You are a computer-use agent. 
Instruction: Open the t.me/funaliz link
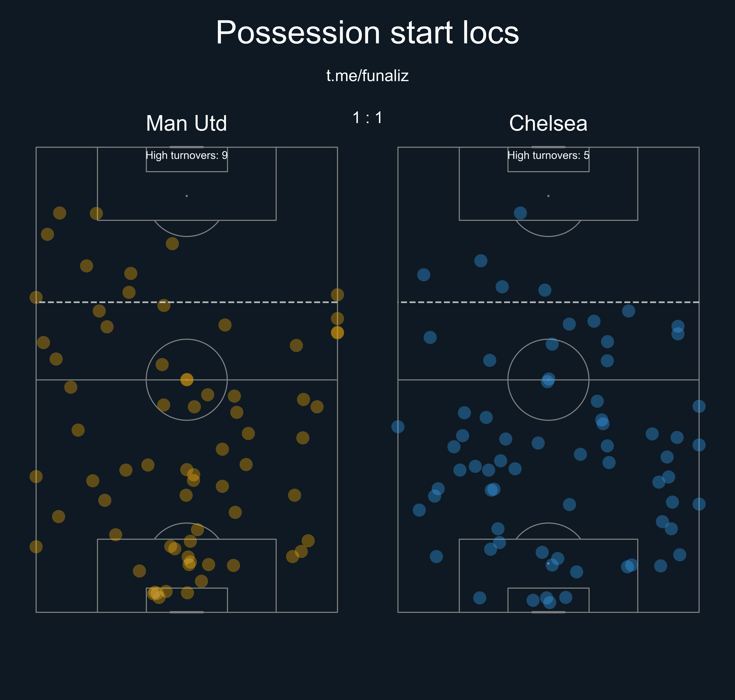click(x=367, y=76)
